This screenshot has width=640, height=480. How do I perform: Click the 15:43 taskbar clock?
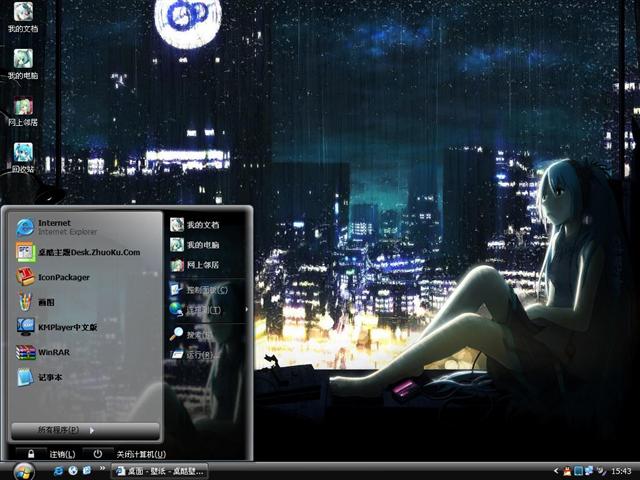[621, 471]
